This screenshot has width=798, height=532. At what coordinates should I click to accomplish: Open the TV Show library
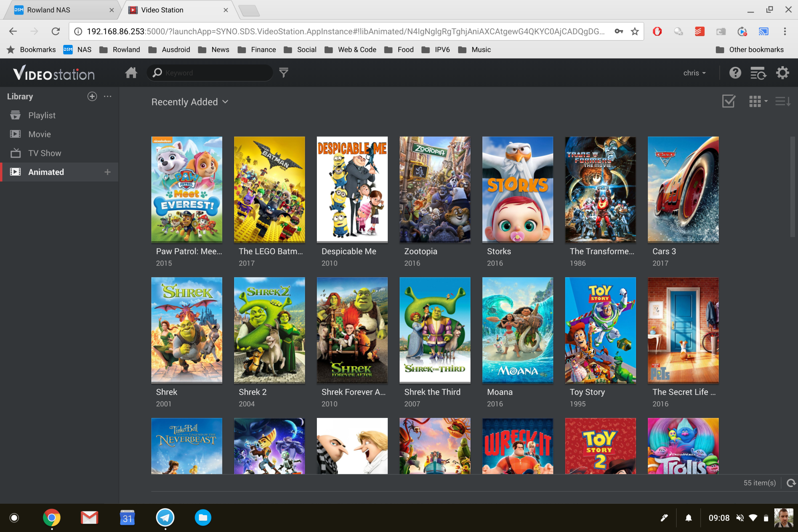[x=59, y=153]
